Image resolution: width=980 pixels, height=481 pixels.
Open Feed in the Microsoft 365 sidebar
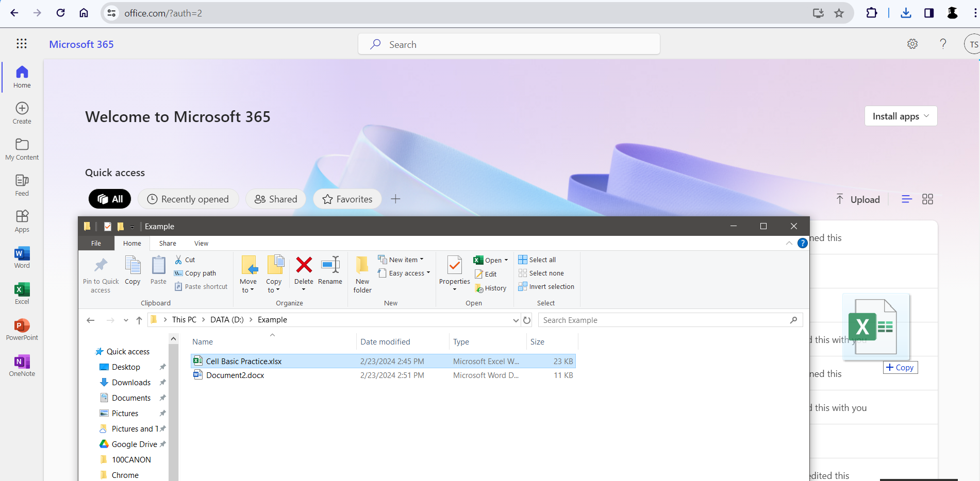(x=22, y=185)
